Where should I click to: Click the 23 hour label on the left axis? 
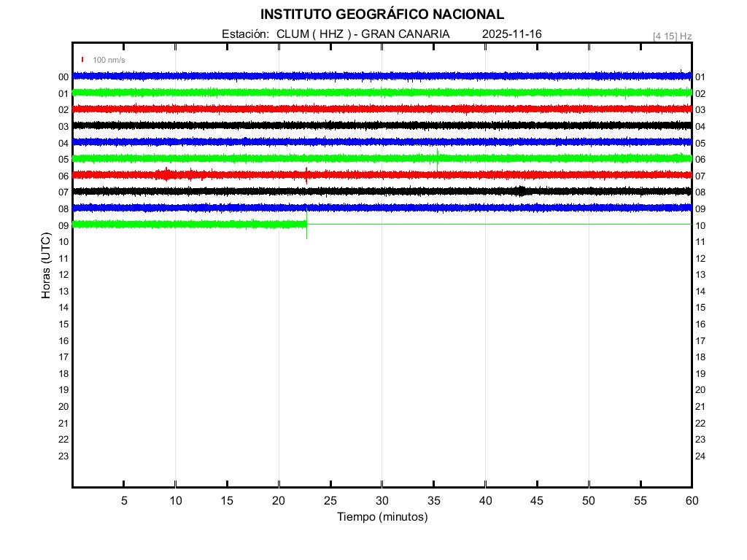pos(63,456)
